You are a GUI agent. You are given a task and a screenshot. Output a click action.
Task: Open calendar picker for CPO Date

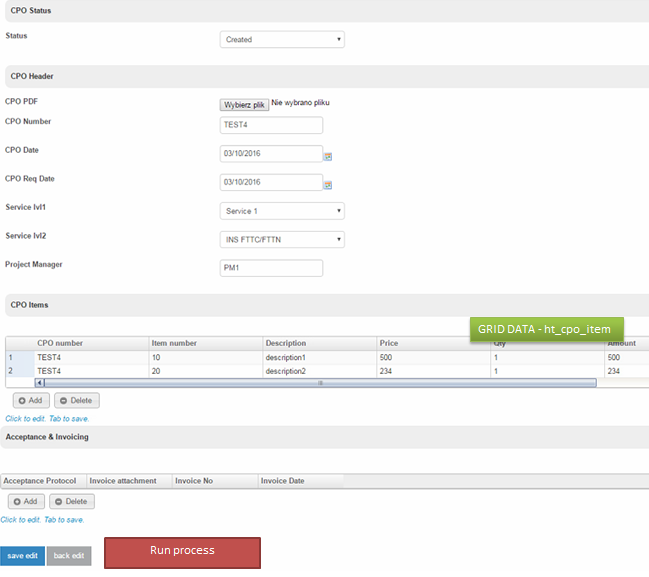click(x=327, y=156)
